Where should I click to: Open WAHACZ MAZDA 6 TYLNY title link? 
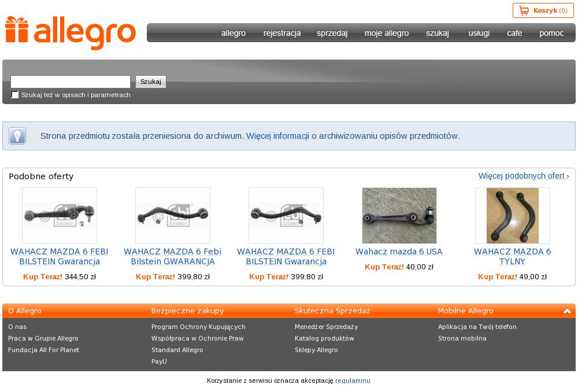pos(512,256)
